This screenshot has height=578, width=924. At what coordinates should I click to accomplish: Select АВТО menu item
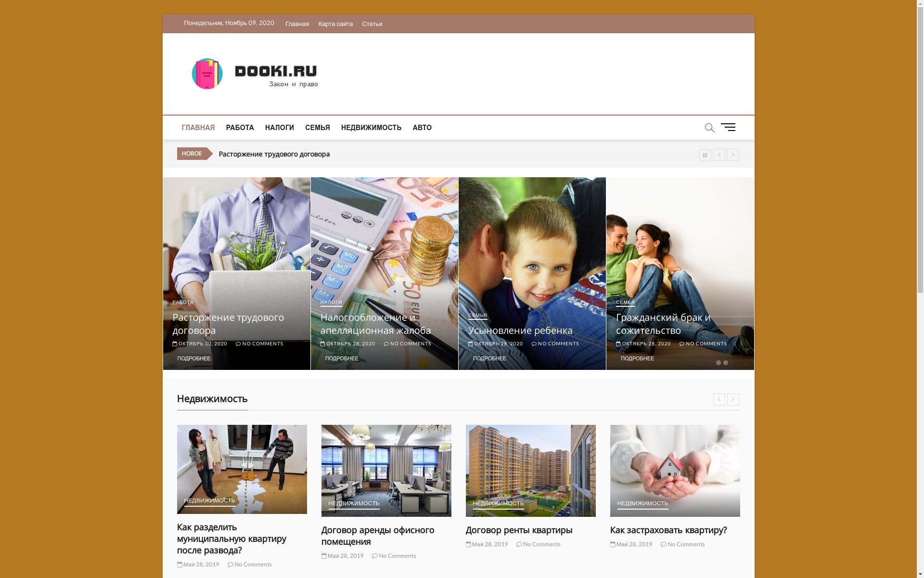[422, 128]
